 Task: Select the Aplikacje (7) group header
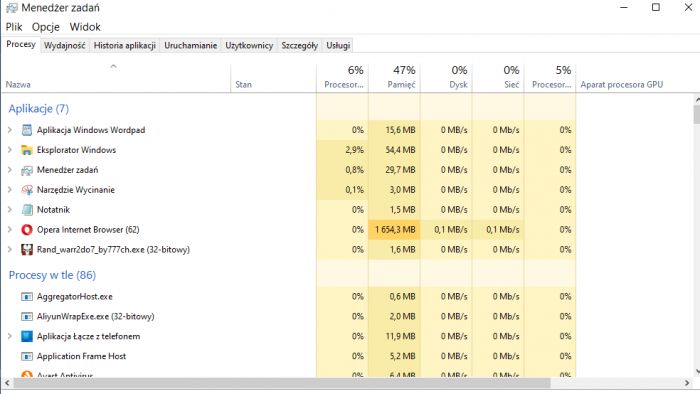(x=39, y=108)
